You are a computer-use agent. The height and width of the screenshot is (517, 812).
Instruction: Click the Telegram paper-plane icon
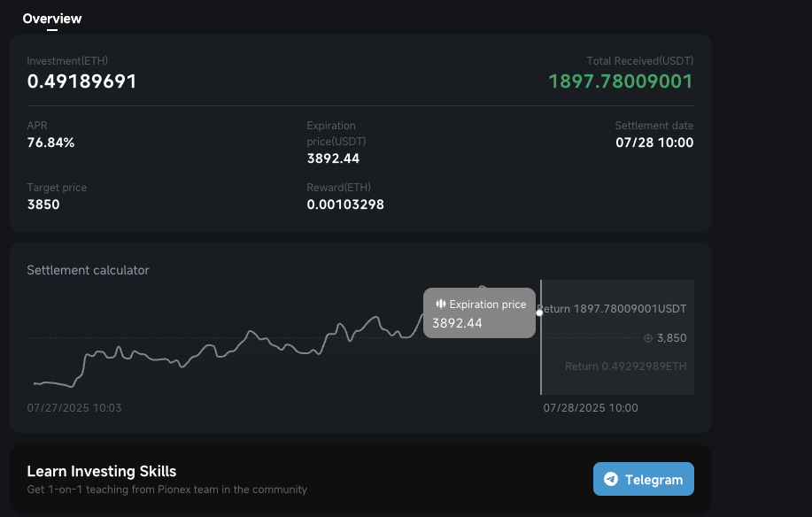(611, 479)
